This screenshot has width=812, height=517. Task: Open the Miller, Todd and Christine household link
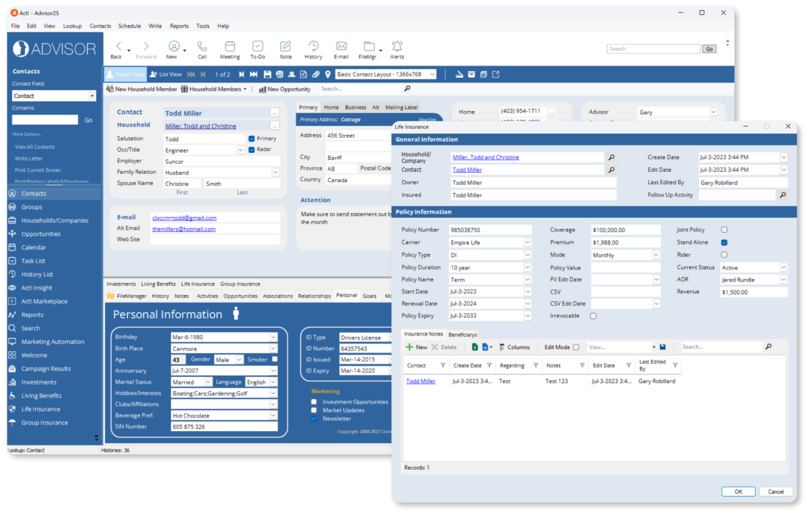[200, 126]
